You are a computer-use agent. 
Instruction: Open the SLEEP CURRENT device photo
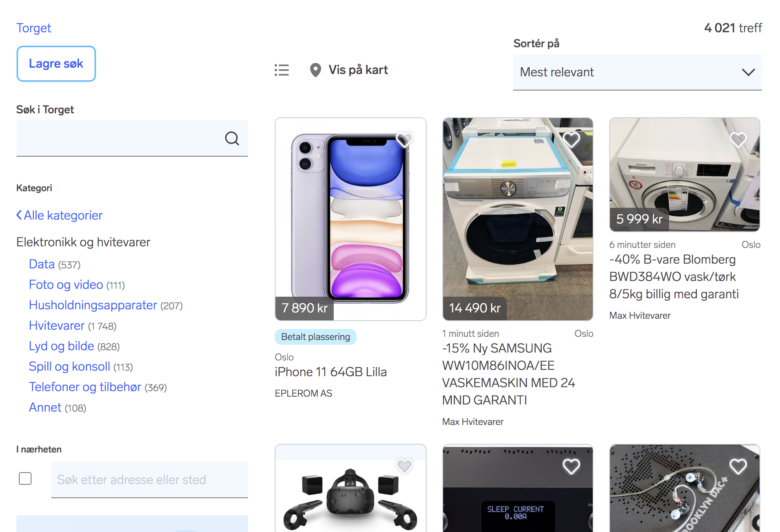coord(518,488)
